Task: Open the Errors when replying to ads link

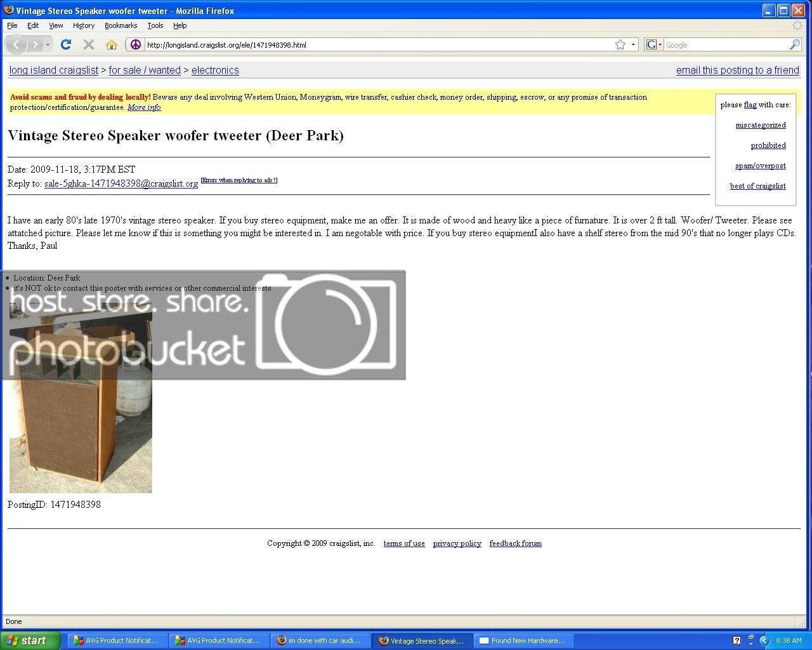Action: click(x=239, y=180)
